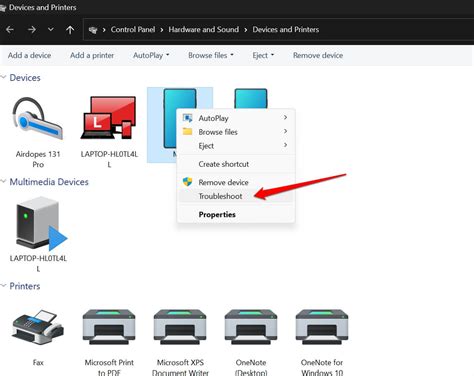Click the OneNote for Windows 10 label
474x376 pixels.
coord(322,367)
